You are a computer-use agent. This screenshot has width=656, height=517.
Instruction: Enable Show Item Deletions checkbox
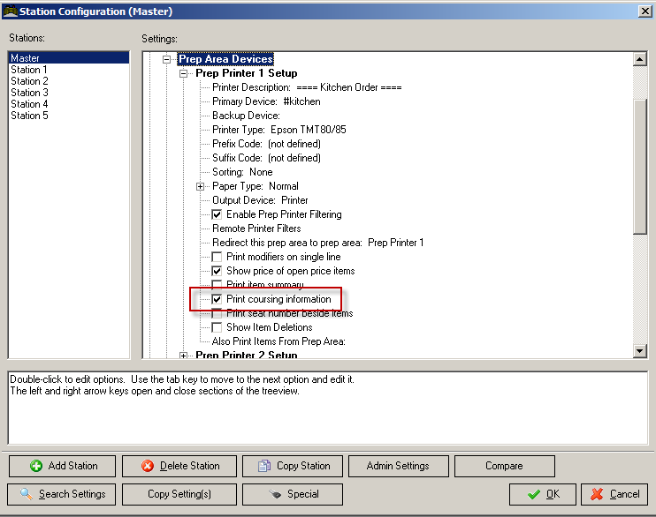[x=217, y=327]
